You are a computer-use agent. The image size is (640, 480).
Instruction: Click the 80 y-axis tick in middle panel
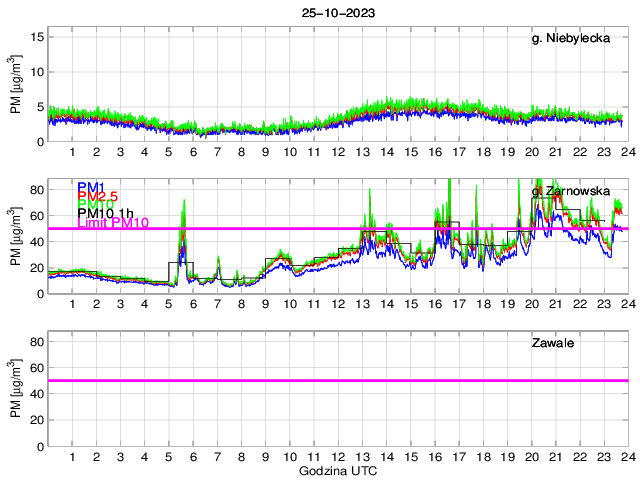point(35,189)
